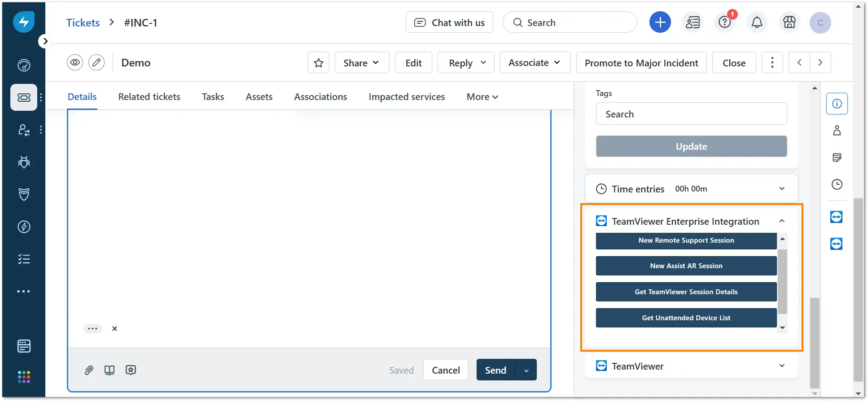Screen dimensions: 868x401
Task: Open the Associate dropdown
Action: tap(535, 63)
